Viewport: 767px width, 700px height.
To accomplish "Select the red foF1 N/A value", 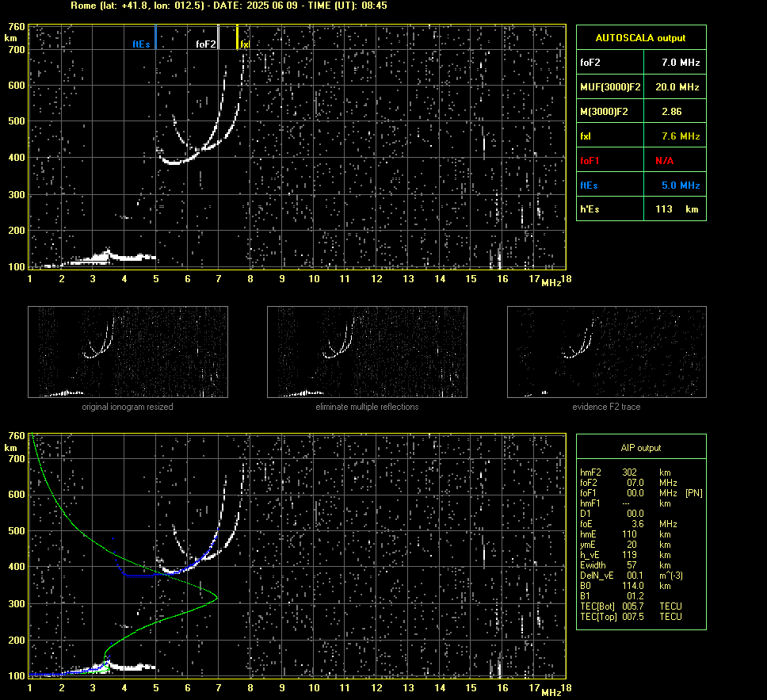I will (664, 161).
